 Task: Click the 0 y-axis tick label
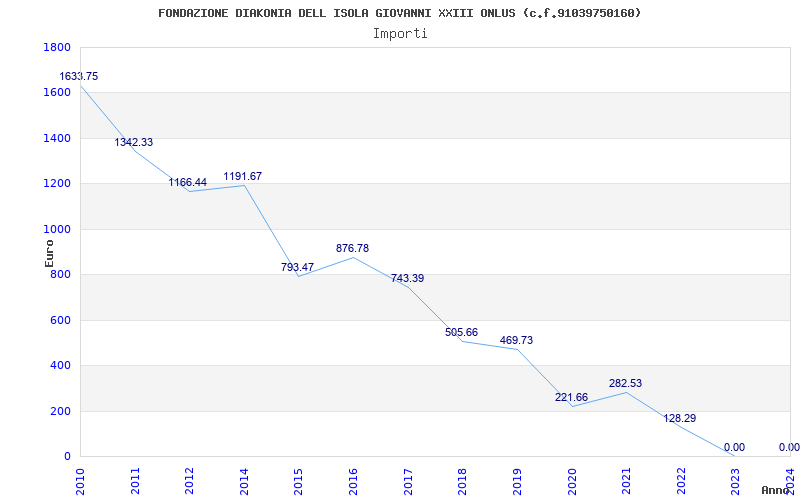point(67,457)
